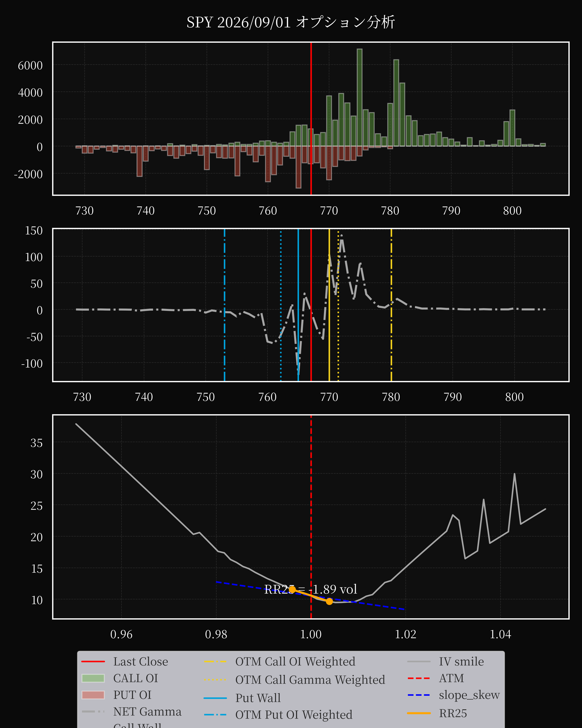Click the OTM Put OI Weighted legend label

(x=293, y=715)
